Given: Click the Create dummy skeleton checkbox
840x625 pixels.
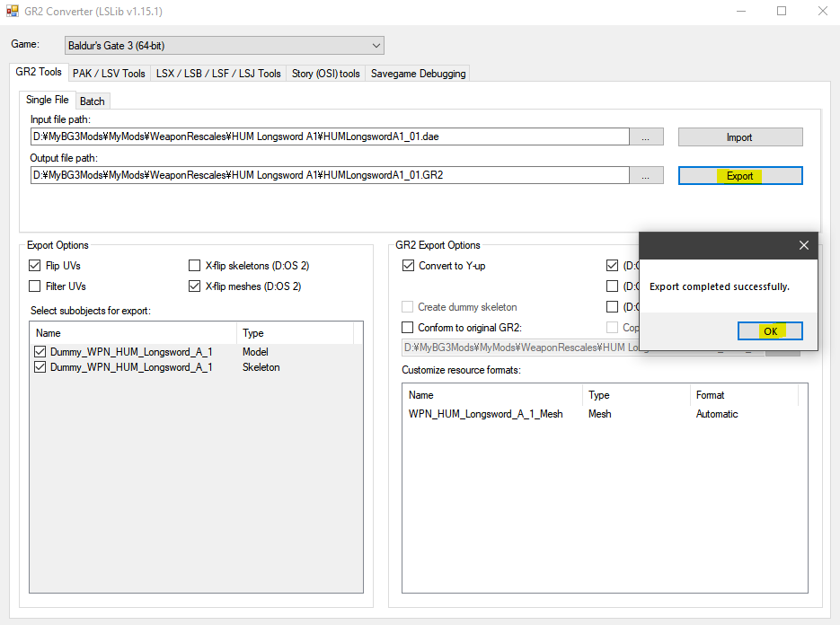Looking at the screenshot, I should click(408, 307).
